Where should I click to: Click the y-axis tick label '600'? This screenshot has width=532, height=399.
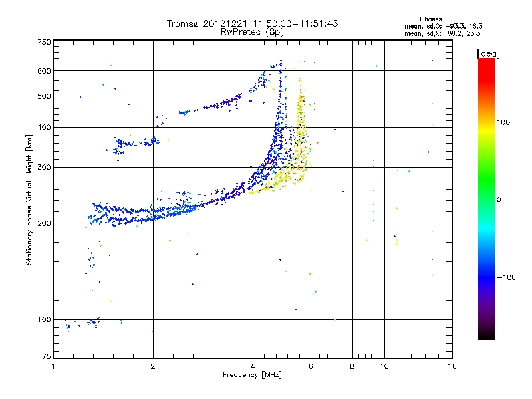[x=44, y=71]
